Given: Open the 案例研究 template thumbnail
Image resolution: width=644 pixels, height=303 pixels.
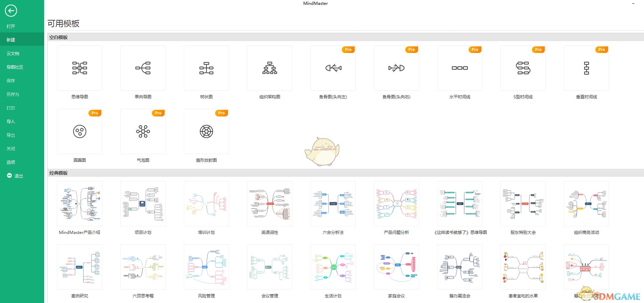Looking at the screenshot, I should [x=80, y=267].
